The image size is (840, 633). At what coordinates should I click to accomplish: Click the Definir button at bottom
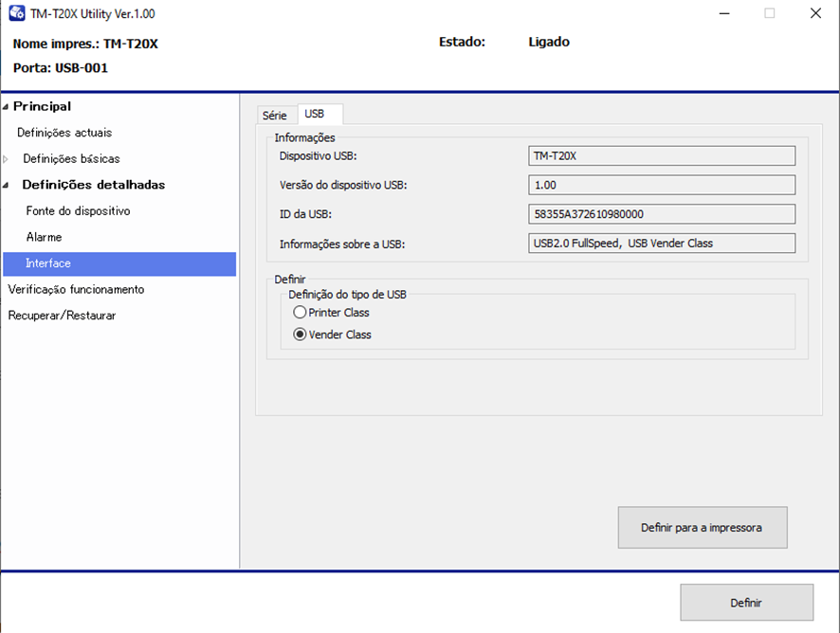point(746,603)
